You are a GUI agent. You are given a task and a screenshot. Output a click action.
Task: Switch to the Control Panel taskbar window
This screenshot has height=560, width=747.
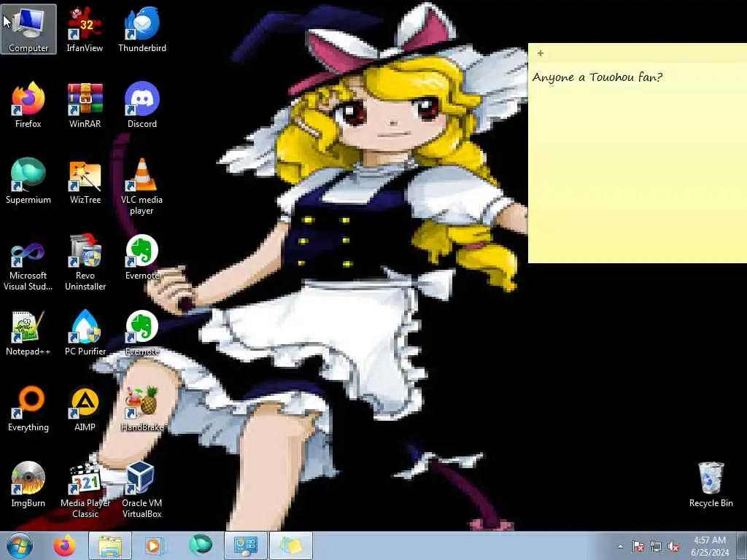click(x=246, y=545)
